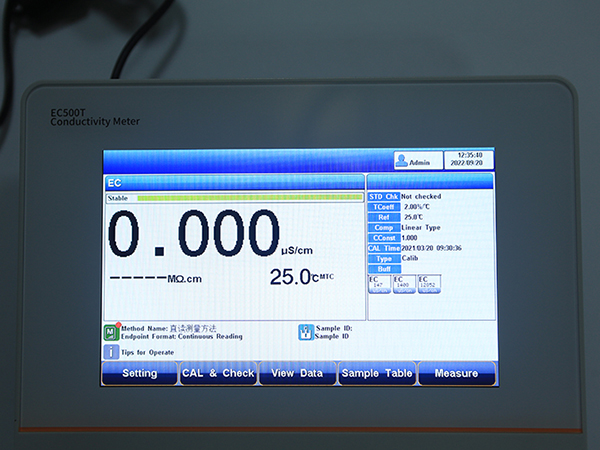Start a reading with Measure

coord(457,373)
